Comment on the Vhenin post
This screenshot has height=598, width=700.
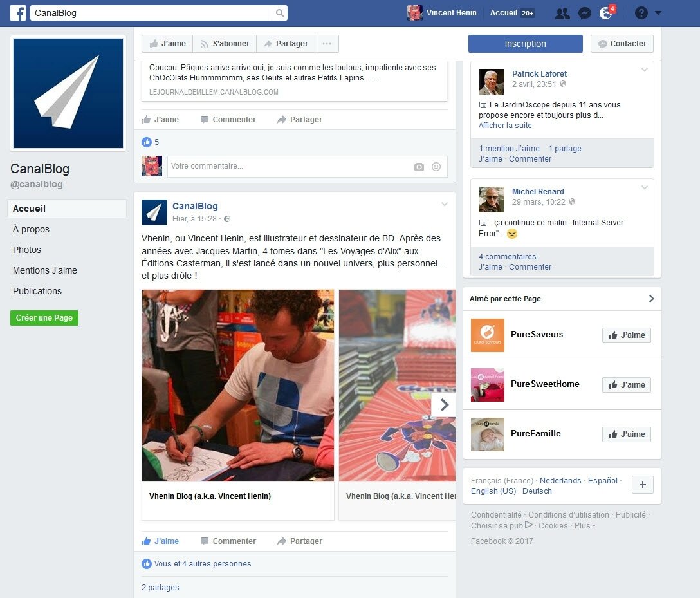228,541
